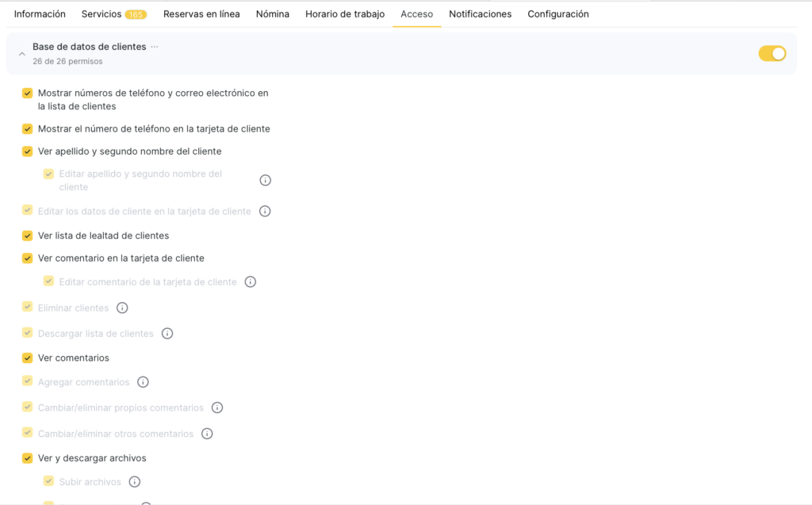Click the Ver comentarios label text
The image size is (812, 505).
tap(74, 358)
